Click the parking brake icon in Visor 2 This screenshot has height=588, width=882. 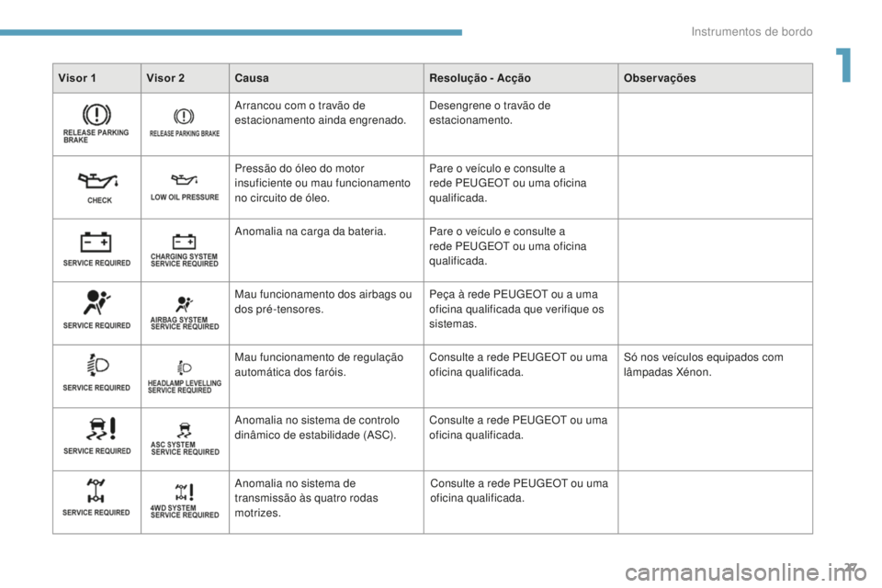(184, 117)
